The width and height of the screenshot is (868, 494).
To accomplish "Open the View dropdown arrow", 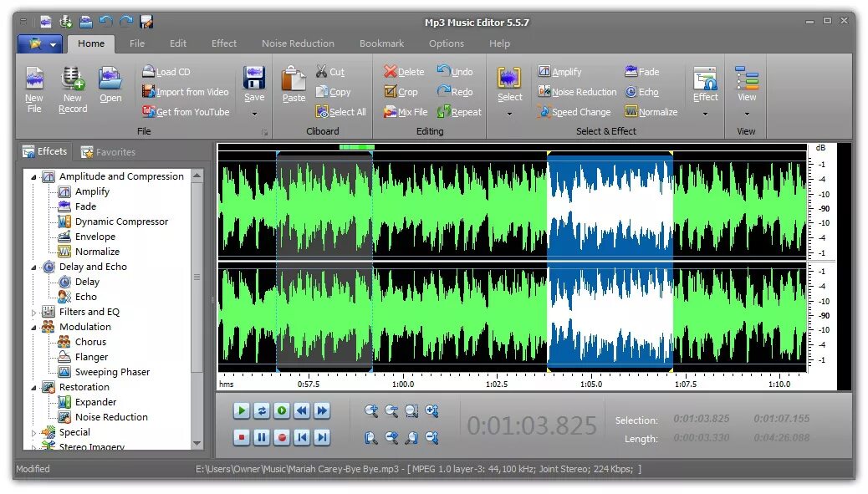I will (x=747, y=115).
